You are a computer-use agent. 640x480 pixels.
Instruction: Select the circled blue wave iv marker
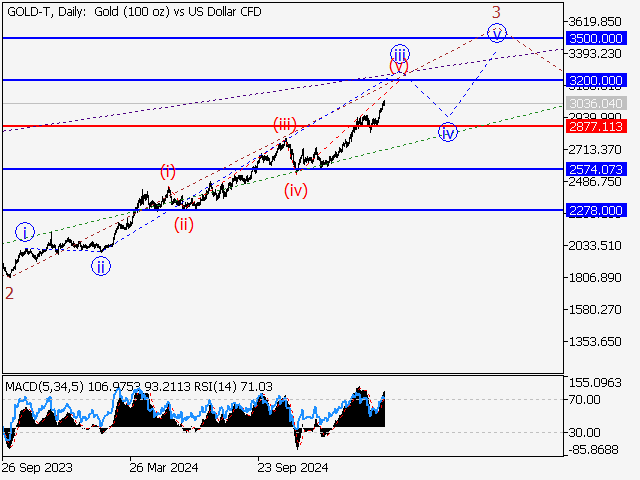click(448, 132)
